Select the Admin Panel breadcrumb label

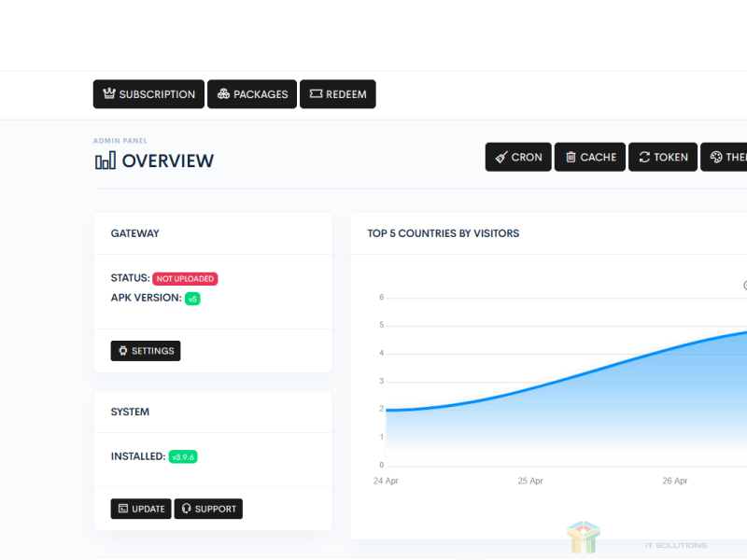(x=120, y=141)
